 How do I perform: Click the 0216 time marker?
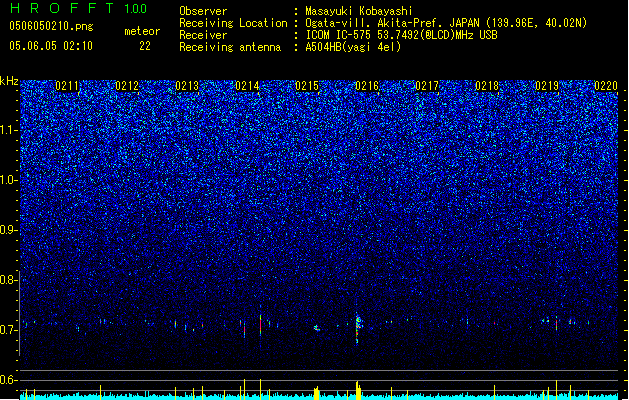pos(367,86)
